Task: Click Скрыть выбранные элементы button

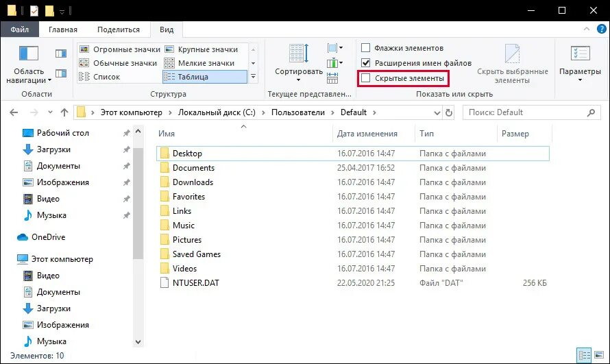Action: [513, 64]
